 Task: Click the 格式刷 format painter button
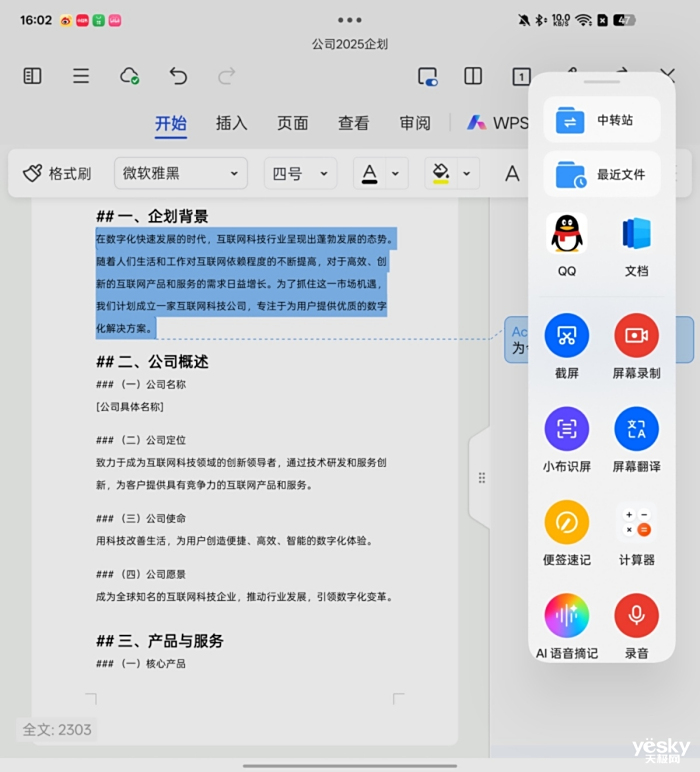click(x=58, y=173)
